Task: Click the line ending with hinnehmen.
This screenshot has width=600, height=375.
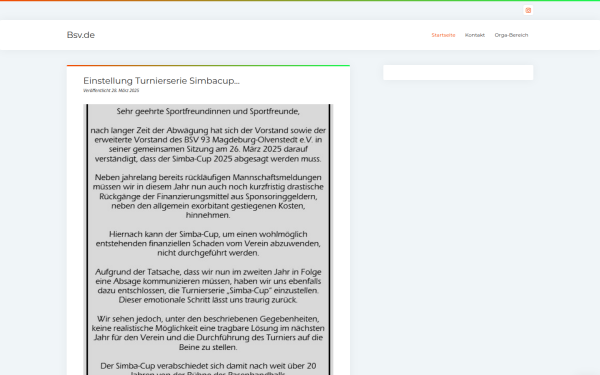Action: [208, 215]
